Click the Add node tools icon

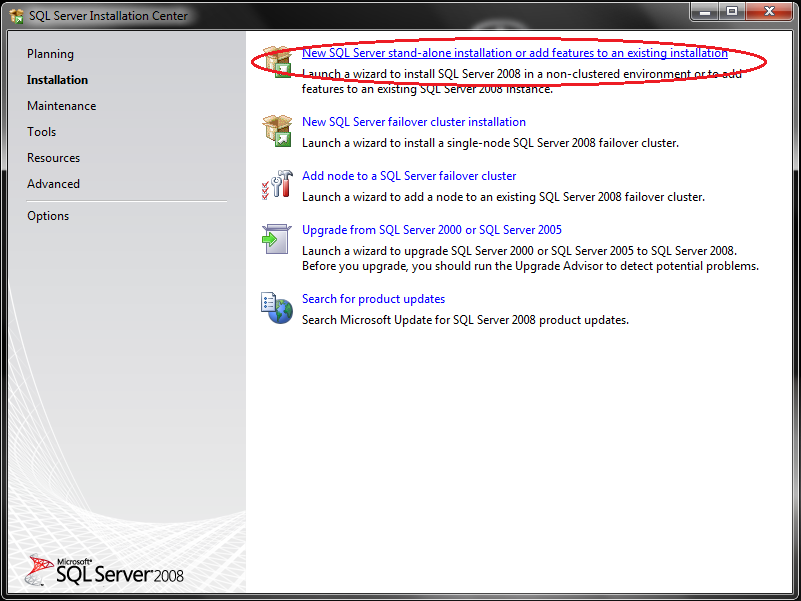(277, 184)
